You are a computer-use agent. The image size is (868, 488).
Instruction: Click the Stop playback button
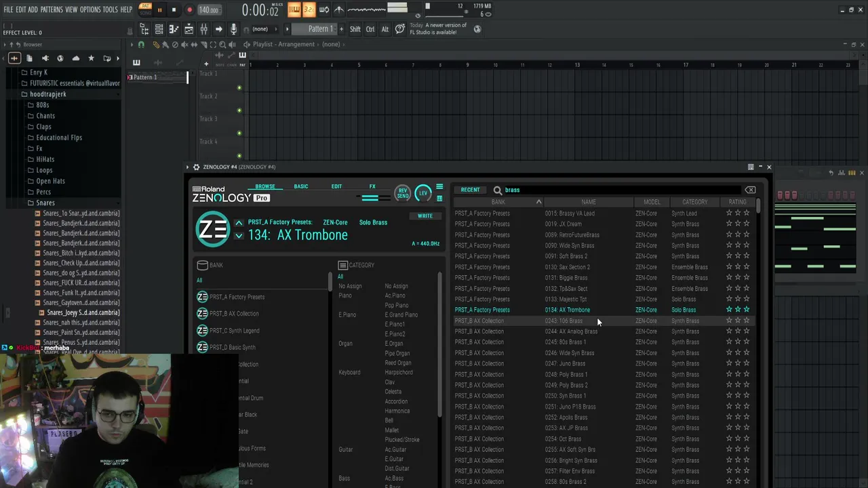point(174,9)
